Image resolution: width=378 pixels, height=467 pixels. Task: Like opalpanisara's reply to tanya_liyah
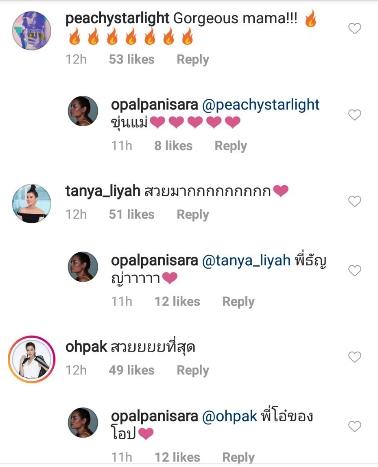click(x=354, y=270)
